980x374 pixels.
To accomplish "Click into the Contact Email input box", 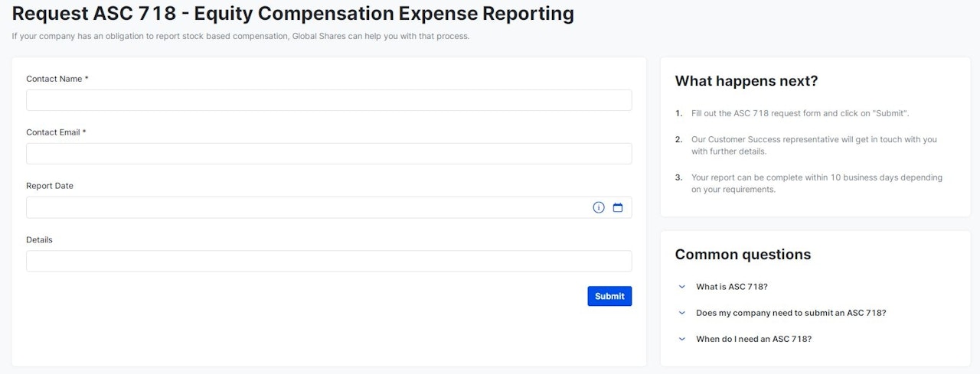I will pyautogui.click(x=328, y=154).
